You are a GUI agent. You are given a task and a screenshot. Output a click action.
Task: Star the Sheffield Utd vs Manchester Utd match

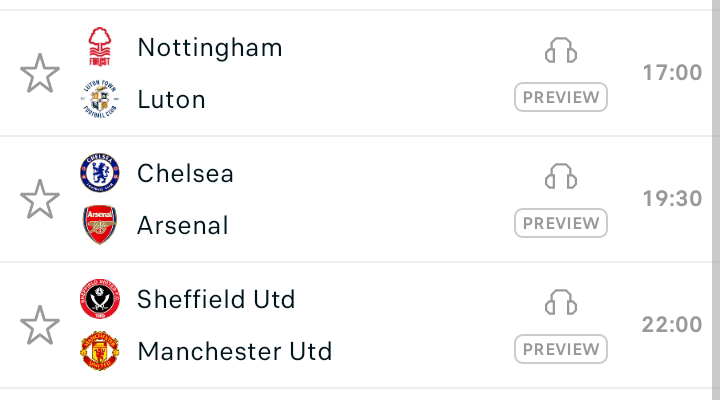coord(40,325)
